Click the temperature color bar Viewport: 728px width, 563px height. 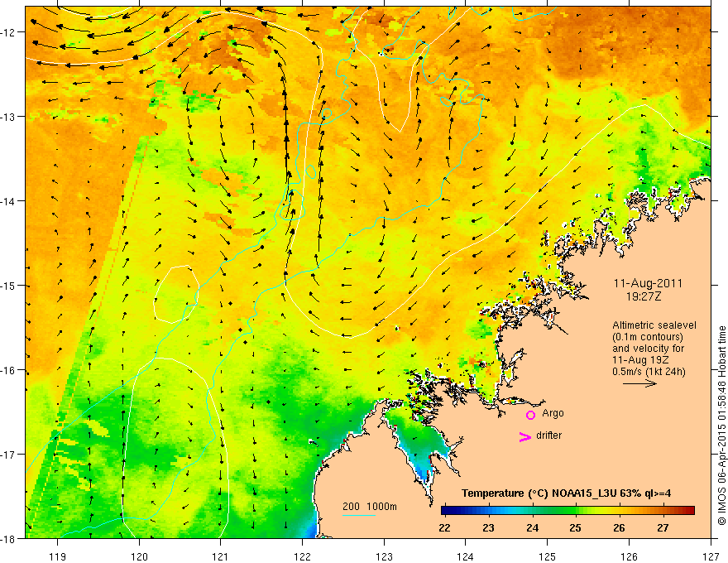[x=568, y=510]
